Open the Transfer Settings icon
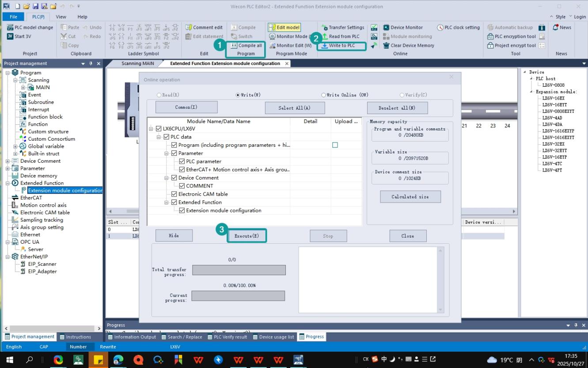 (x=325, y=27)
